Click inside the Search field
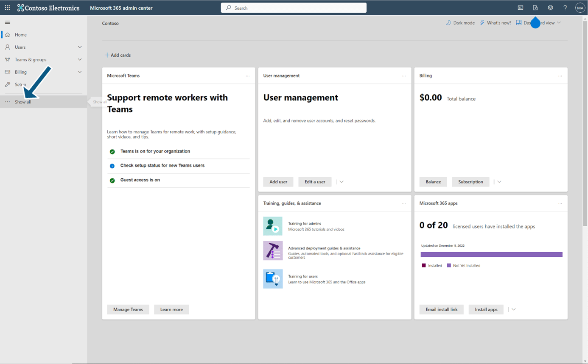This screenshot has width=588, height=364. [293, 7]
